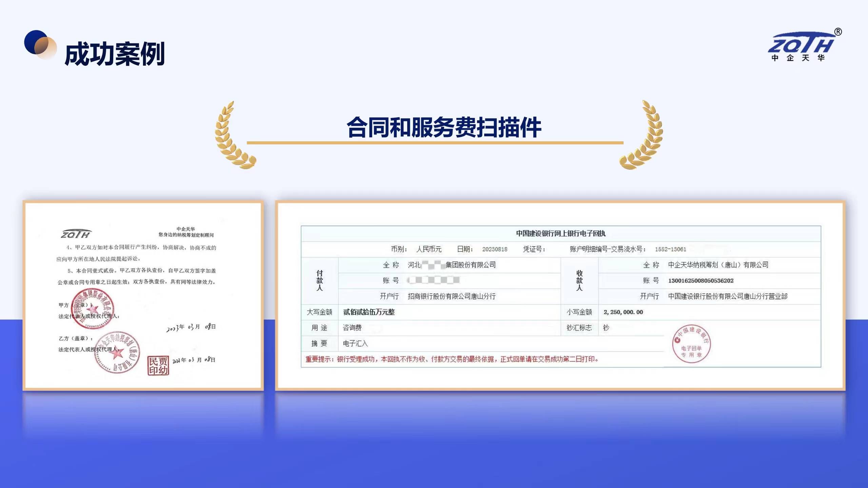Click the 钞汇标志 label

(579, 328)
